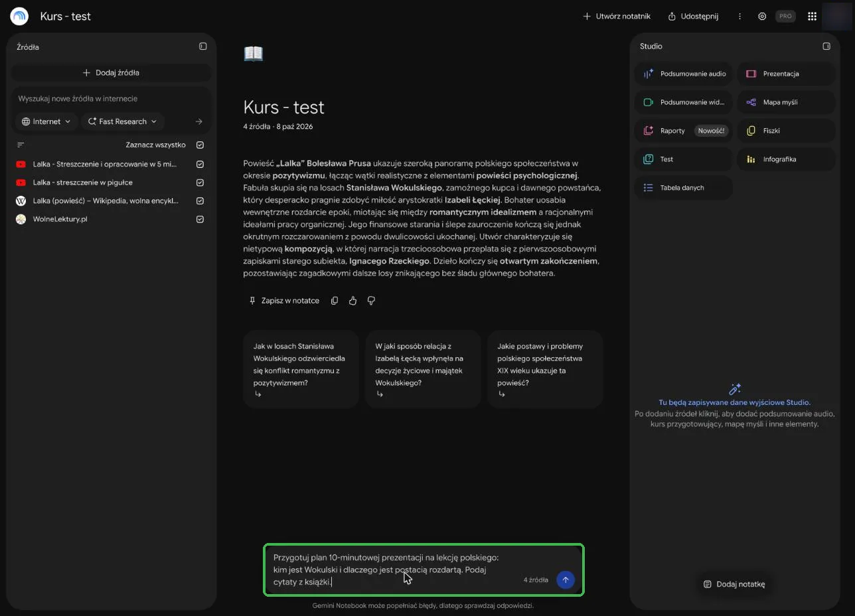Click Dodaj notatkę button
Viewport: 855px width, 616px height.
click(x=734, y=584)
